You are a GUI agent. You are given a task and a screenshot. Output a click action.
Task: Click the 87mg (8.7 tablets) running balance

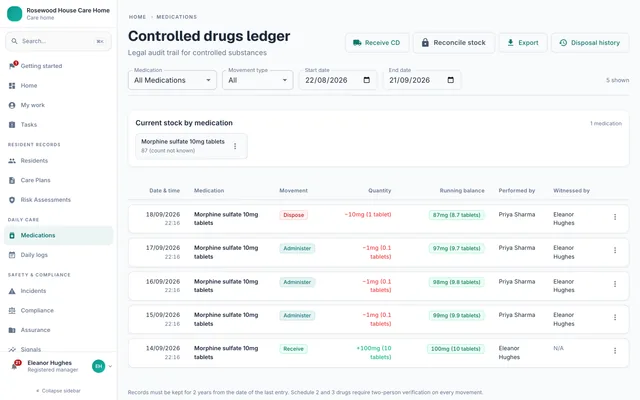[456, 215]
